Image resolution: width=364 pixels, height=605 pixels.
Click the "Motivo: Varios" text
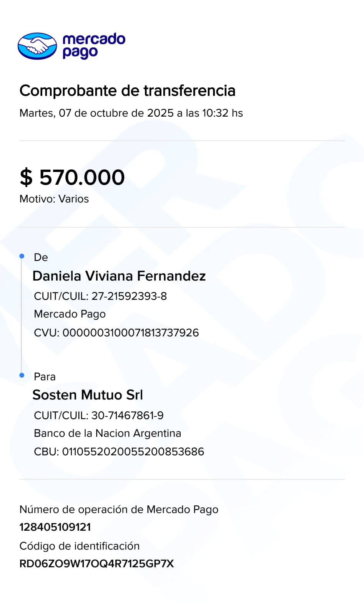pyautogui.click(x=54, y=199)
